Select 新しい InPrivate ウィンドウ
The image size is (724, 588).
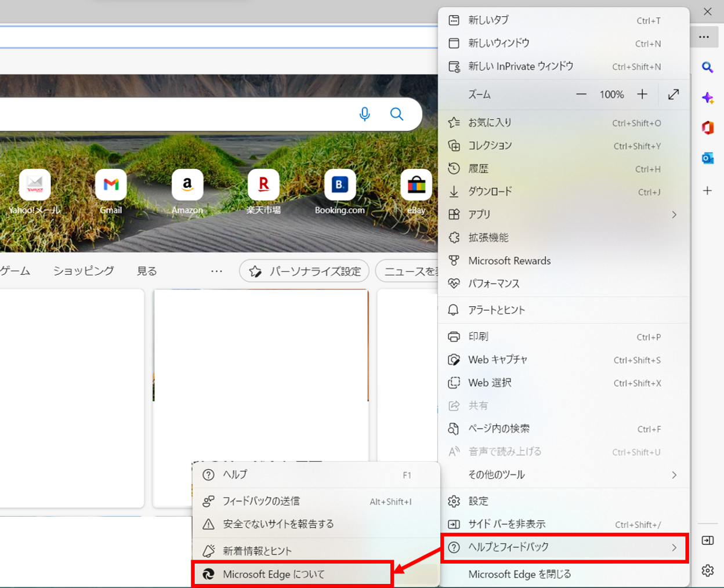point(564,67)
